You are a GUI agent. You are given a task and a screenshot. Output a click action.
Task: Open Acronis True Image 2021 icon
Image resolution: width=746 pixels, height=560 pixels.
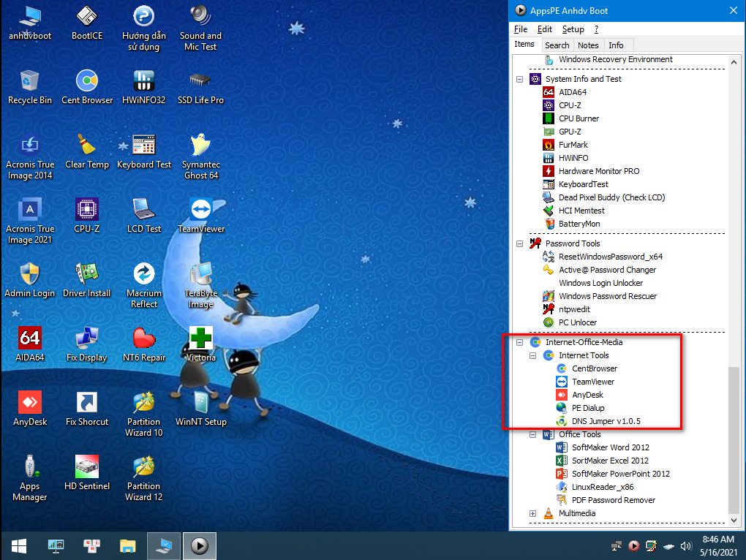pos(30,221)
